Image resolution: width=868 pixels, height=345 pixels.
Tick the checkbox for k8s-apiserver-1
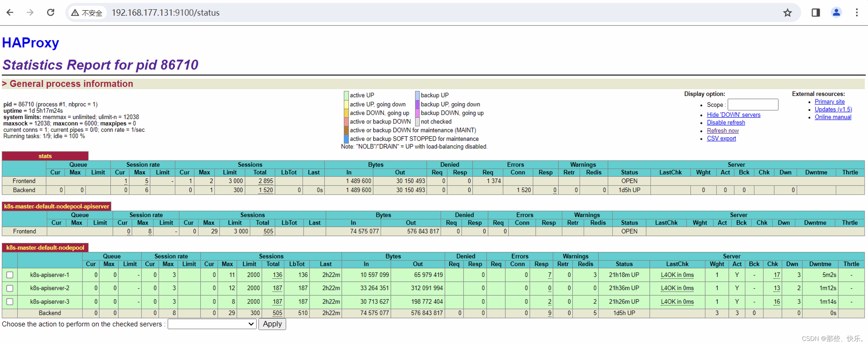tap(10, 275)
